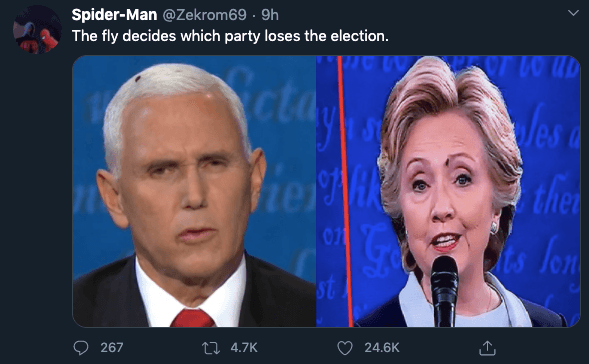
Task: Open Spider-Man's profile avatar picture
Action: point(37,29)
